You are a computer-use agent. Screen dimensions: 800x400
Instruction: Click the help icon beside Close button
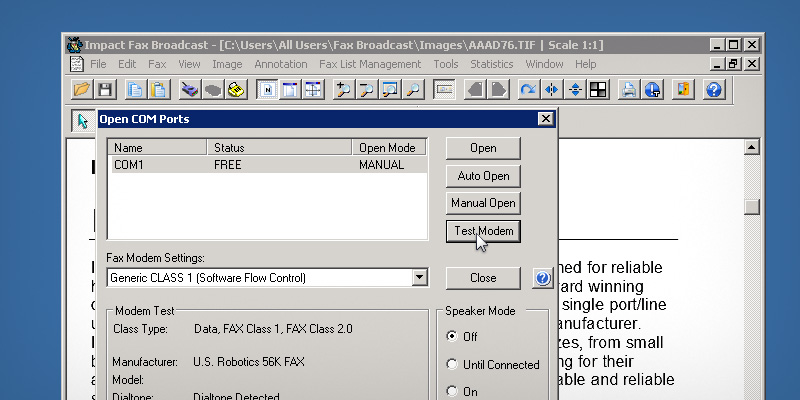coord(542,278)
